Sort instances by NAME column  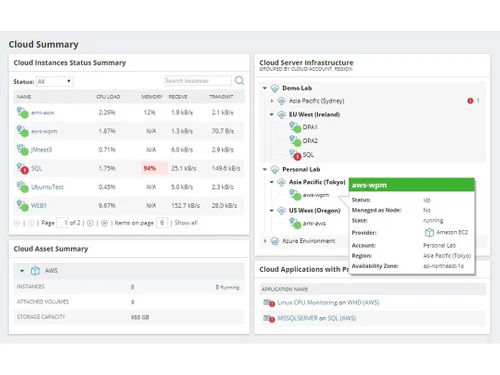(24, 97)
